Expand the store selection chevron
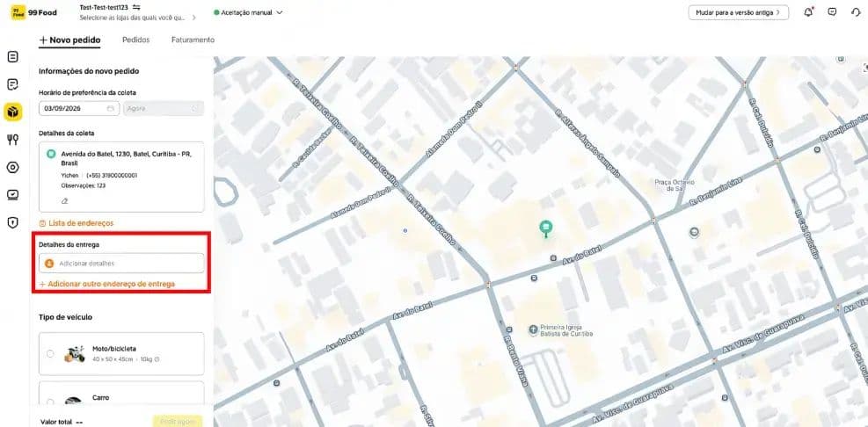868x427 pixels. tap(193, 18)
